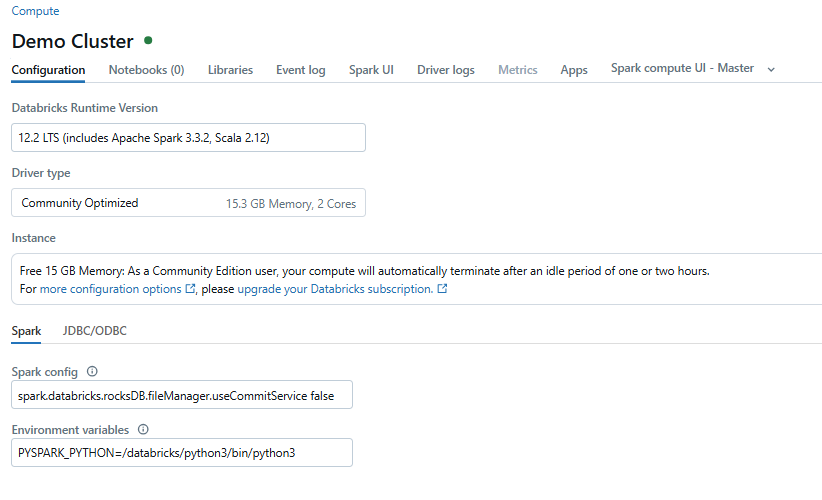Switch to the Driver logs tab
Screen dimensions: 822x500
click(x=446, y=70)
